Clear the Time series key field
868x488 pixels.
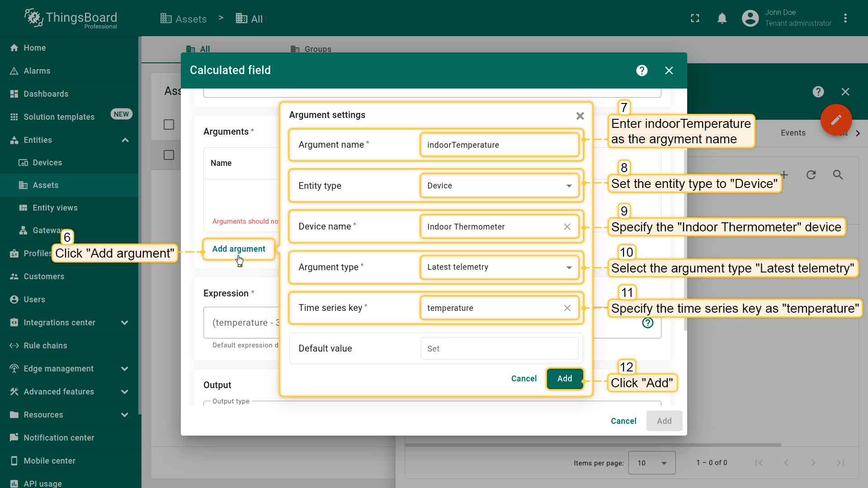point(567,308)
